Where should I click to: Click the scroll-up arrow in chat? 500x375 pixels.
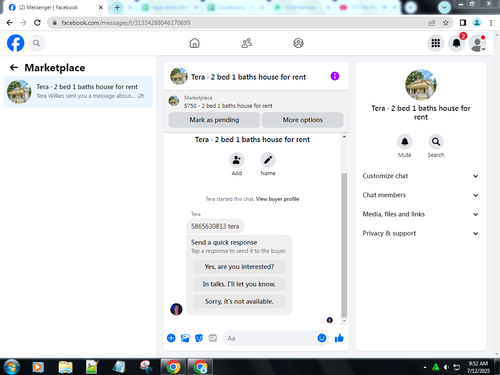344,137
